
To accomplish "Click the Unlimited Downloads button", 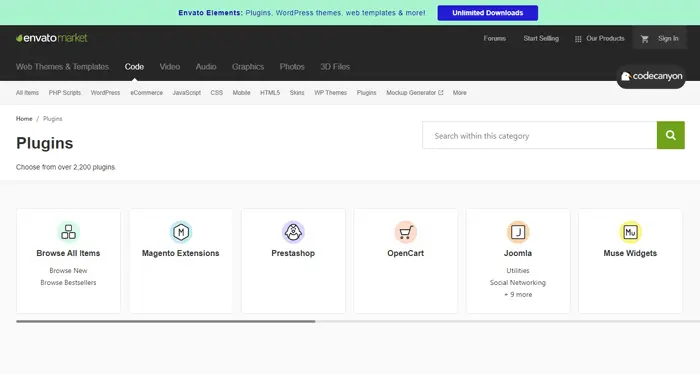I will (x=488, y=13).
